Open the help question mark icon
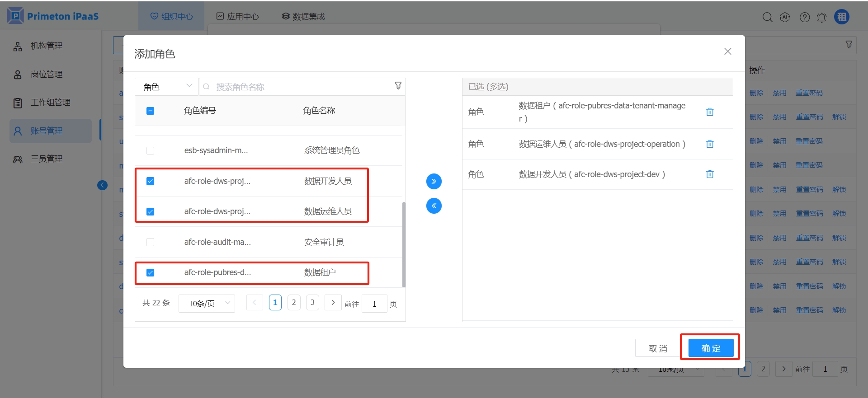Screen dimensions: 868x398 (804, 17)
